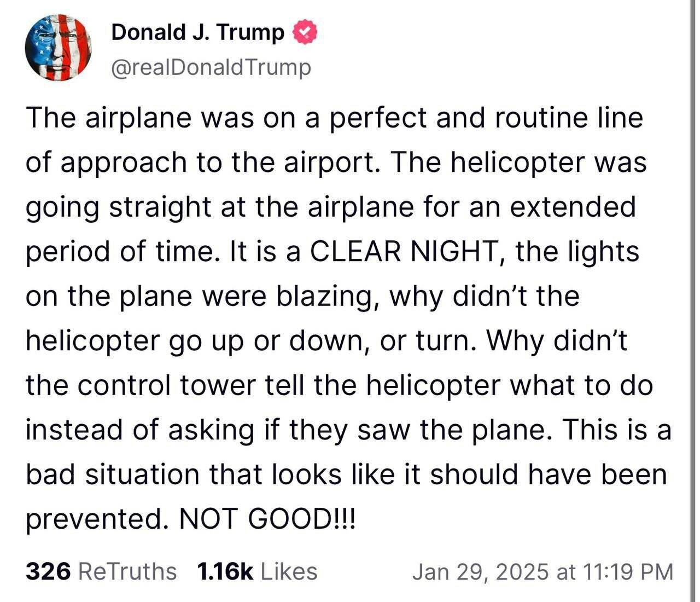Click the word prevented in the post
This screenshot has height=602, width=700.
95,519
